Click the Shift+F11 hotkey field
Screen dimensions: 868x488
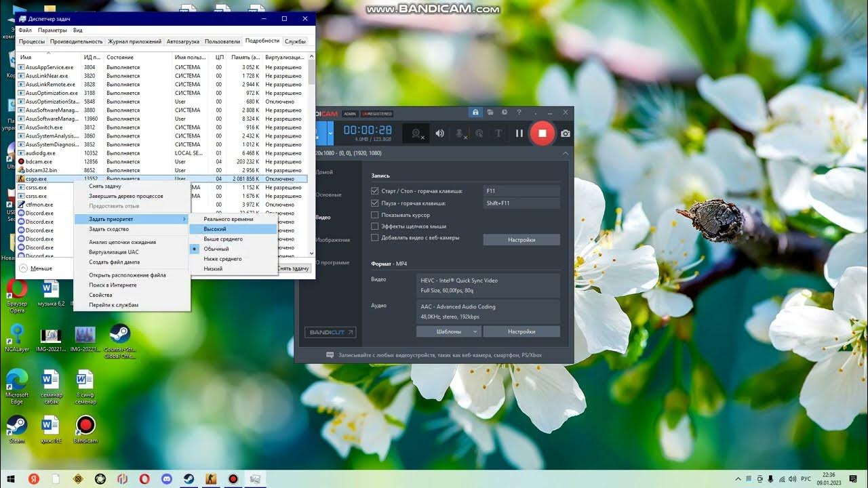[521, 203]
